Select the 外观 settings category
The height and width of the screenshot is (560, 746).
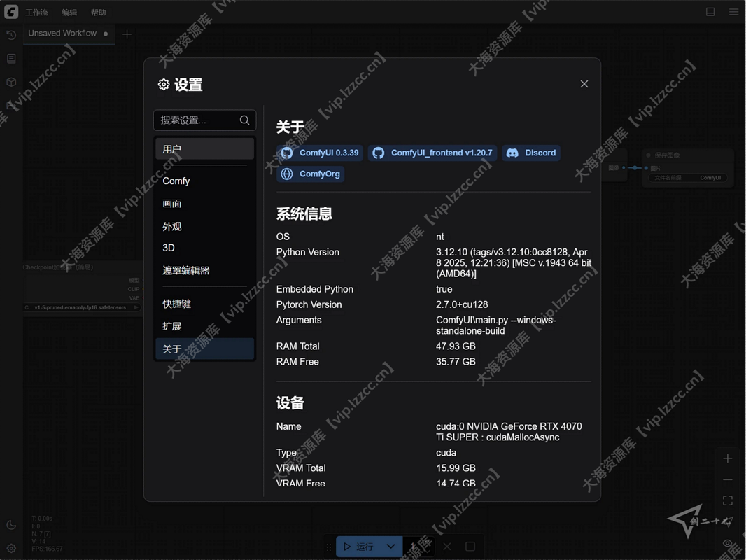point(204,227)
